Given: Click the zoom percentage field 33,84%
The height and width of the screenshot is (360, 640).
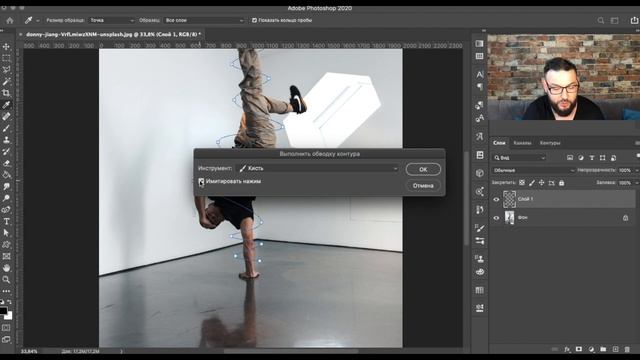Looking at the screenshot, I should tap(29, 351).
